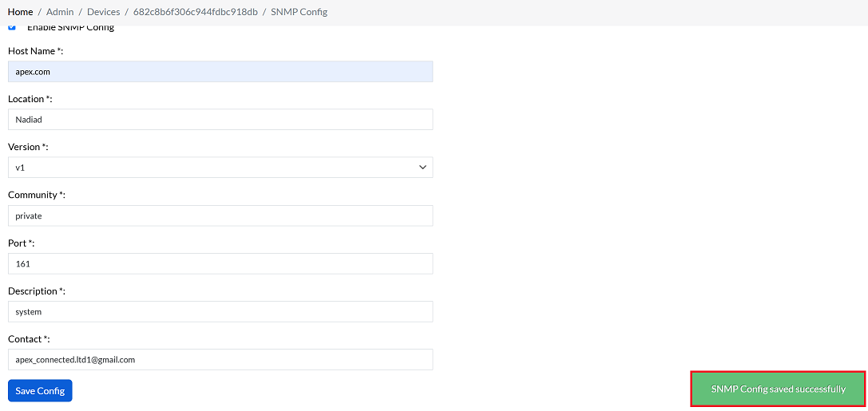Click into the Location field with Nadiad

220,120
